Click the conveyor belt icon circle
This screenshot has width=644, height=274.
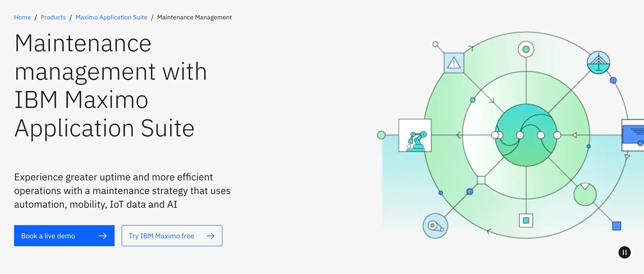pyautogui.click(x=435, y=226)
